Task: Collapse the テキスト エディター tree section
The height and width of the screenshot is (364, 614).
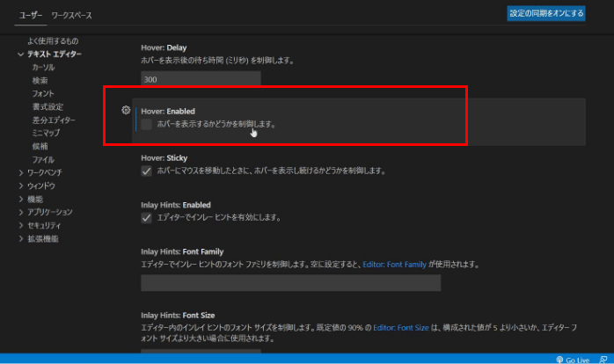Action: pos(21,54)
